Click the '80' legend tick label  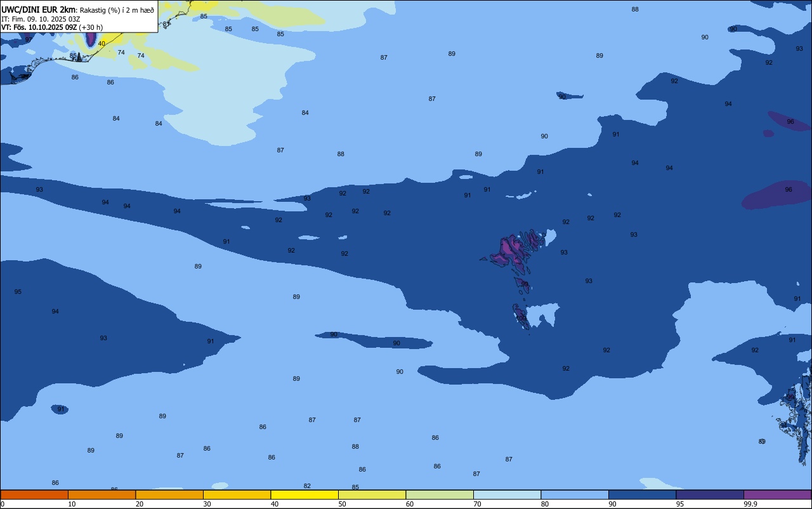pos(545,504)
